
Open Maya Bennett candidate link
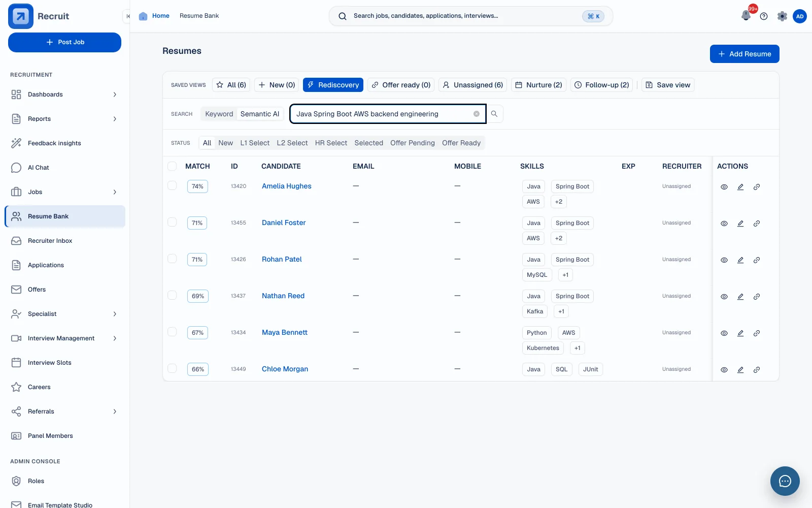(x=285, y=332)
